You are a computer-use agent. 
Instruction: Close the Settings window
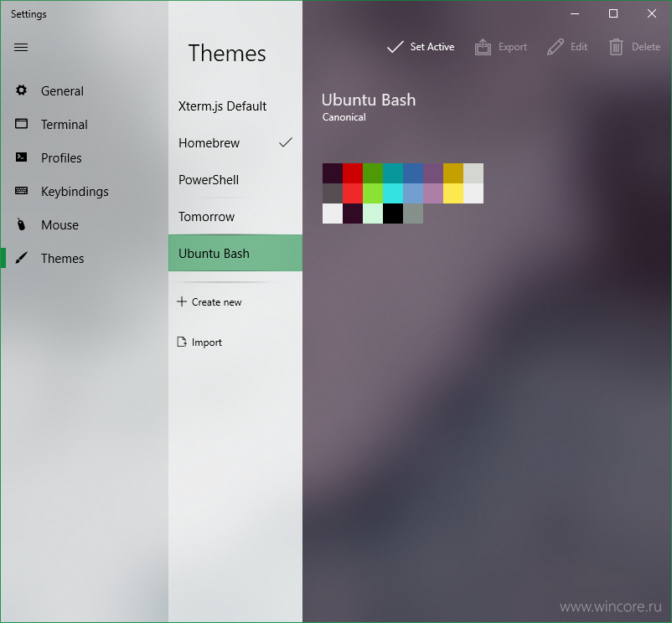652,13
